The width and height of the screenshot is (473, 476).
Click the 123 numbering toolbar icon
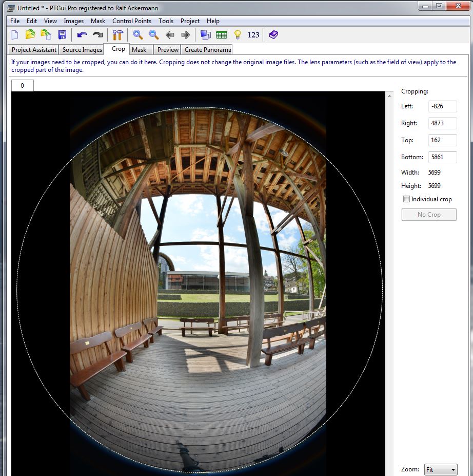(x=253, y=35)
